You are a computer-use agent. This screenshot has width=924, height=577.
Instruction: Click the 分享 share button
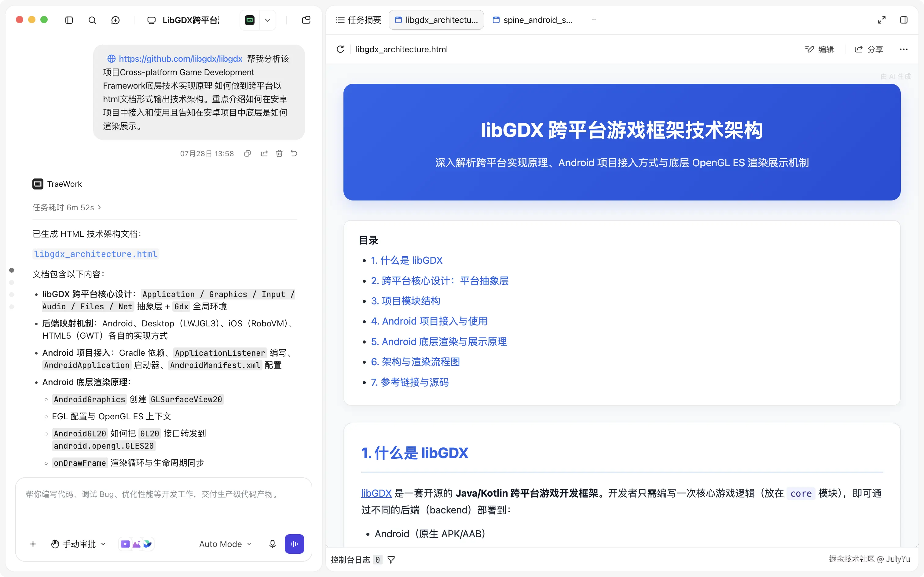coord(869,49)
